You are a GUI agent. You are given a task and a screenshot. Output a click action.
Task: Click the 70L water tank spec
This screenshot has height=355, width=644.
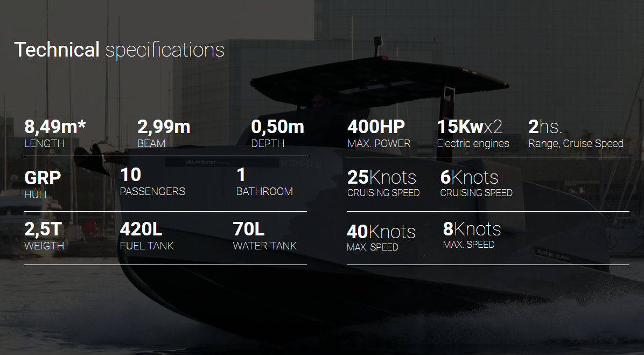tap(248, 229)
